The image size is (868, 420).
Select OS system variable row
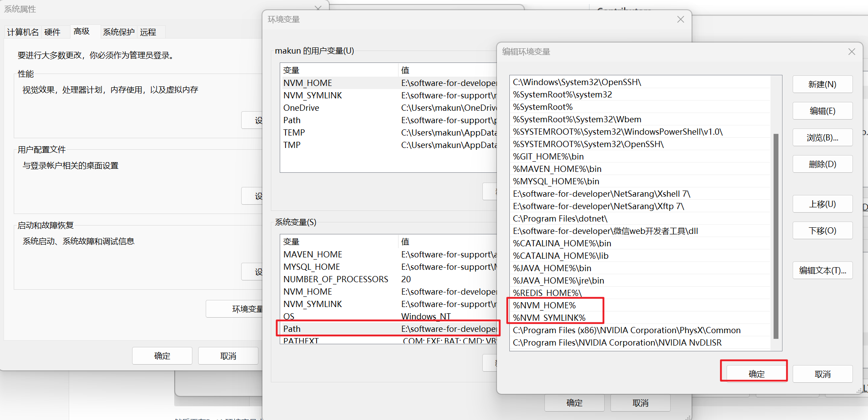[x=389, y=316]
